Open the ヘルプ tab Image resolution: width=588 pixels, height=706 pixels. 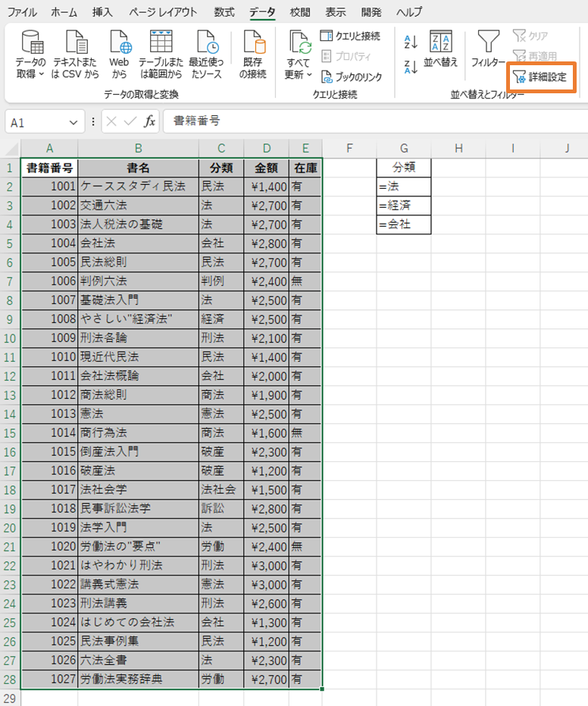(409, 12)
